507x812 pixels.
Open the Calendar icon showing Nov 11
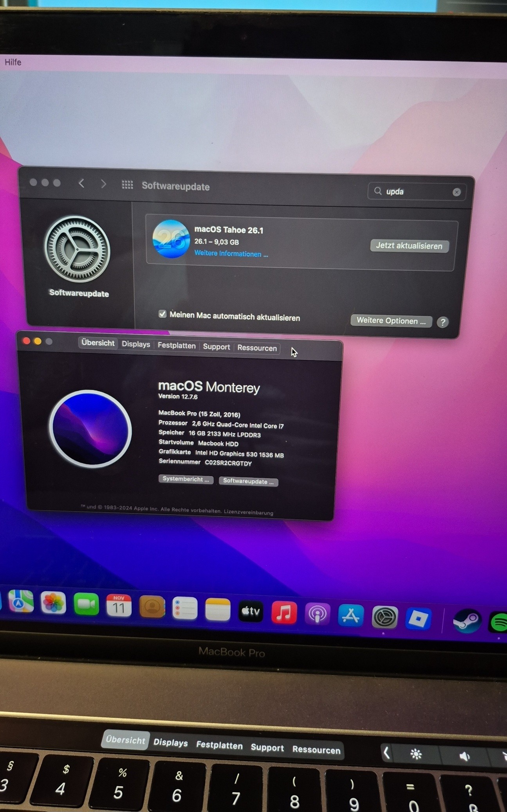(119, 606)
